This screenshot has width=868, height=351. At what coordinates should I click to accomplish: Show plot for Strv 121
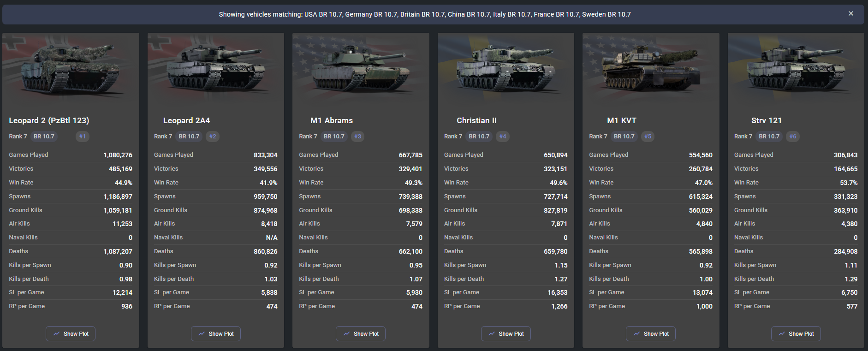click(796, 333)
